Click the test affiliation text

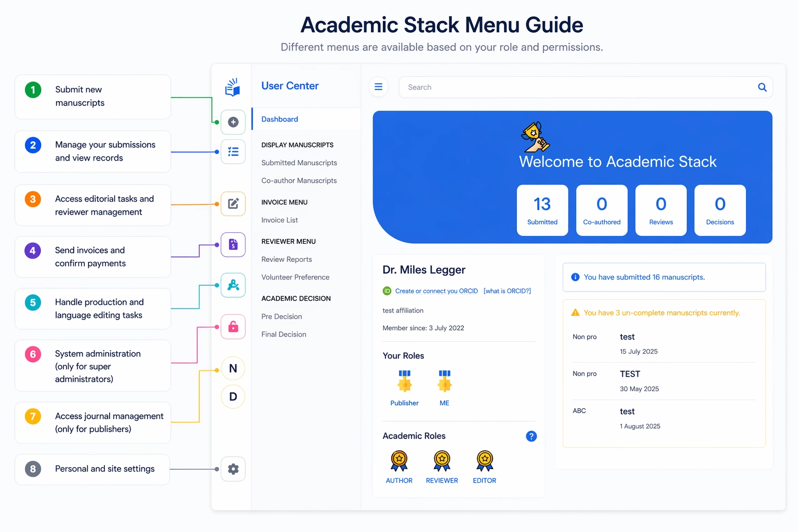click(403, 311)
